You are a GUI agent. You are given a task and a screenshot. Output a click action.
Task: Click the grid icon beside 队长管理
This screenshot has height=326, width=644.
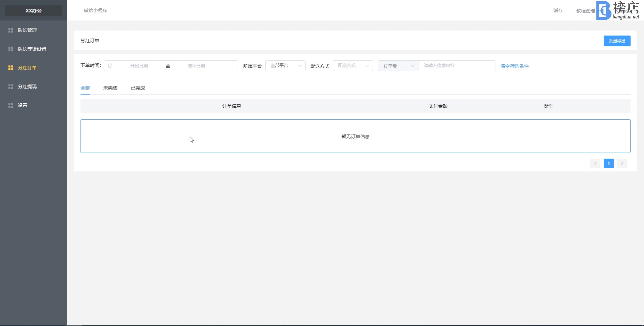pos(11,30)
